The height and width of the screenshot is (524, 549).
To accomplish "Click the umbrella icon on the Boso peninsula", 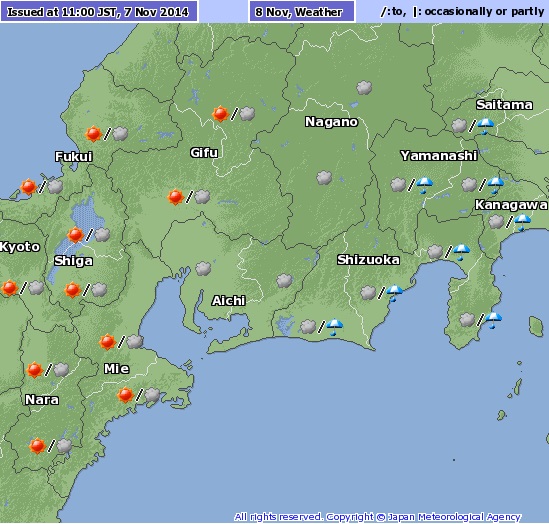I will tap(493, 320).
